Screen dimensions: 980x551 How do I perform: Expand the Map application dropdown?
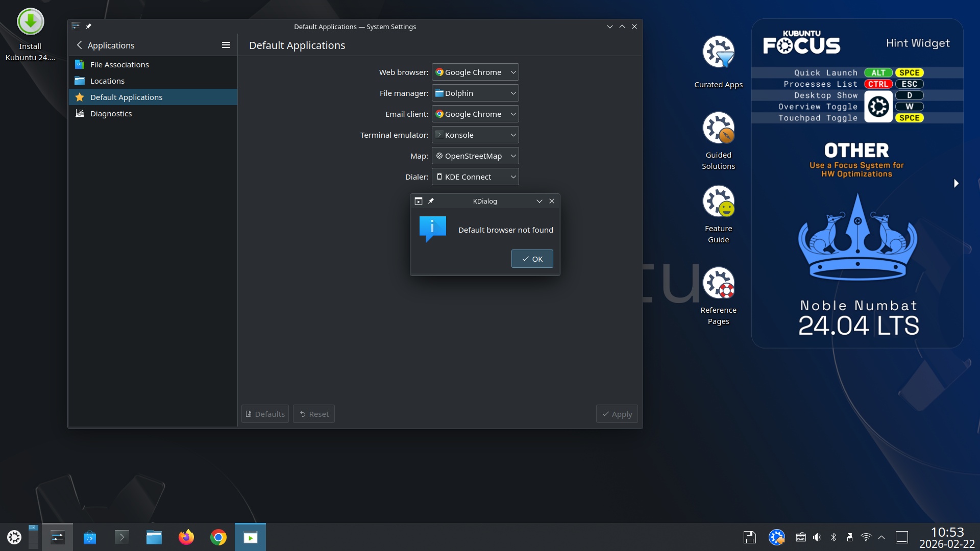(475, 156)
